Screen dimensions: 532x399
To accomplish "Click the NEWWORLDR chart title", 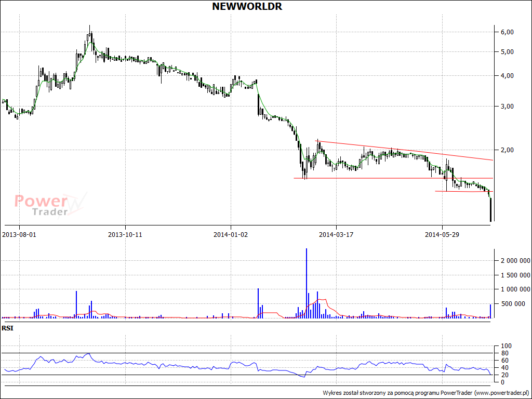I will tap(247, 6).
